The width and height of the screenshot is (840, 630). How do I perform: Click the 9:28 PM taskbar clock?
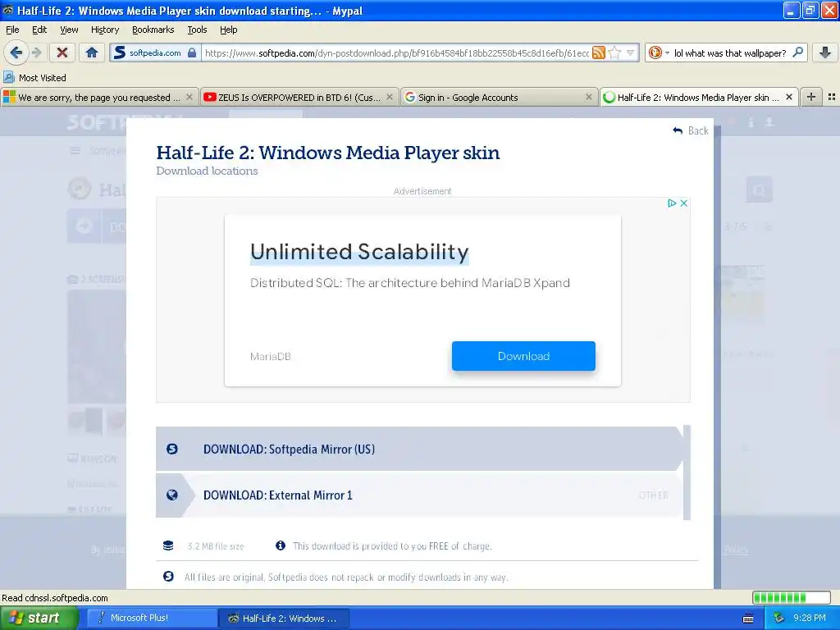click(x=810, y=618)
